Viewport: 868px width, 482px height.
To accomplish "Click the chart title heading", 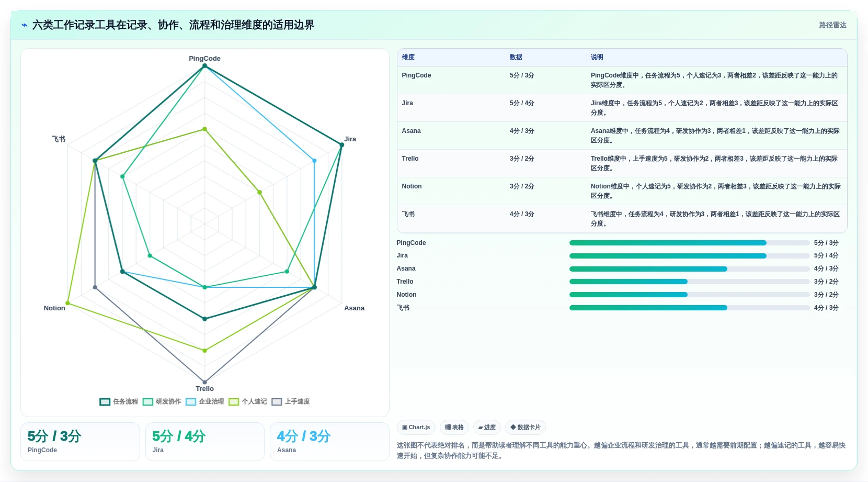I will [173, 25].
